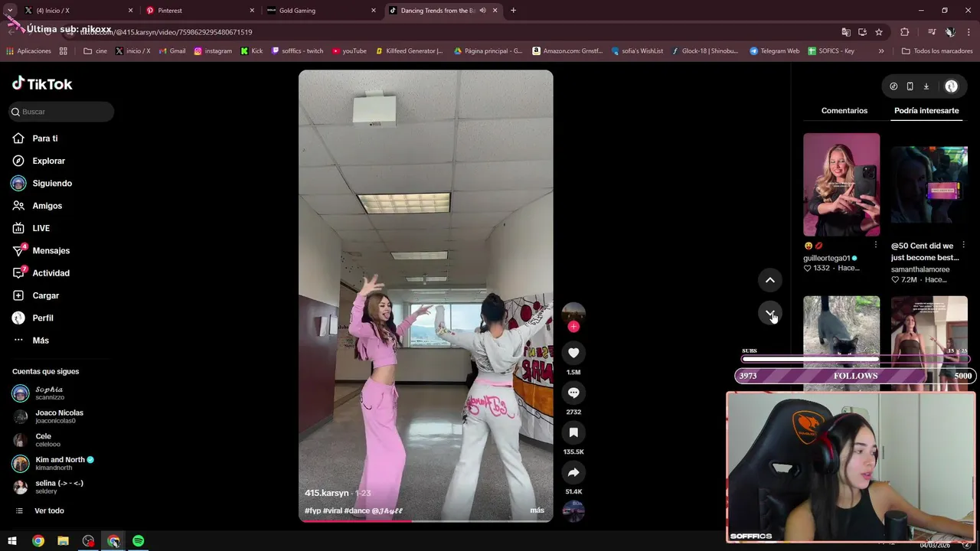This screenshot has height=551, width=980.
Task: Open Spotify from the taskbar
Action: (139, 541)
